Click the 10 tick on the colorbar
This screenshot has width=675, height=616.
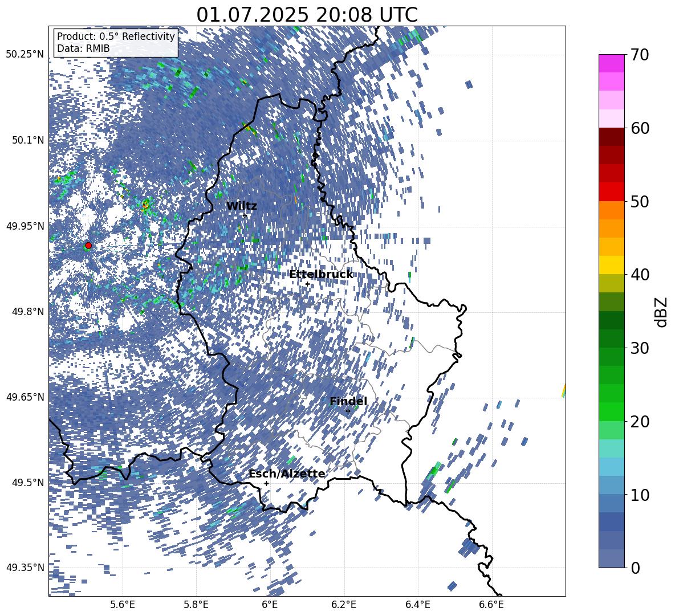click(639, 495)
